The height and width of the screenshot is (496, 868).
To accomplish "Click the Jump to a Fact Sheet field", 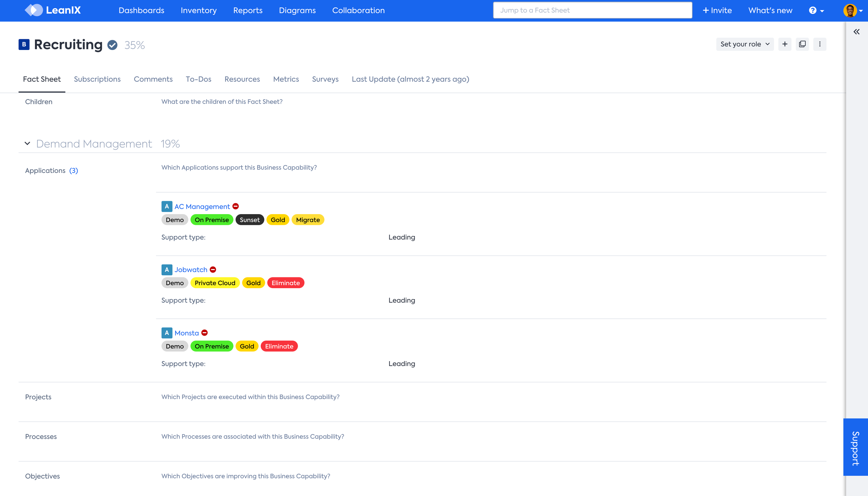I will coord(593,10).
